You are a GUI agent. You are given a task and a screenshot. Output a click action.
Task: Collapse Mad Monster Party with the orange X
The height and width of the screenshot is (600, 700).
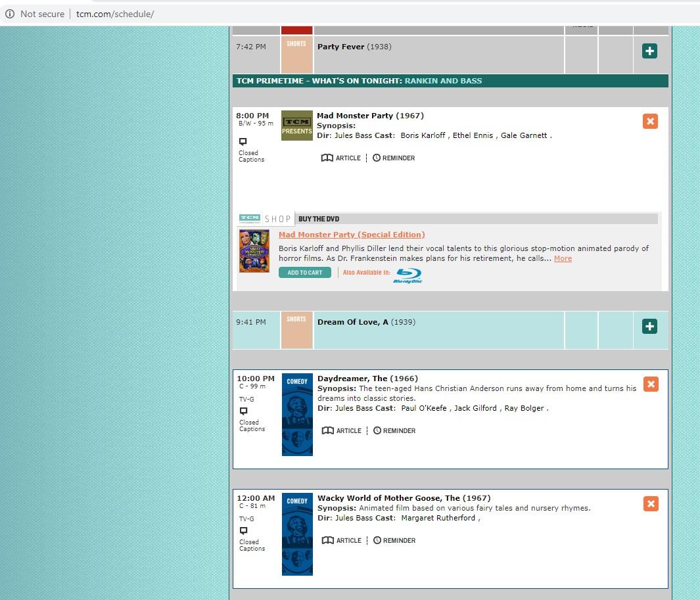click(x=651, y=121)
